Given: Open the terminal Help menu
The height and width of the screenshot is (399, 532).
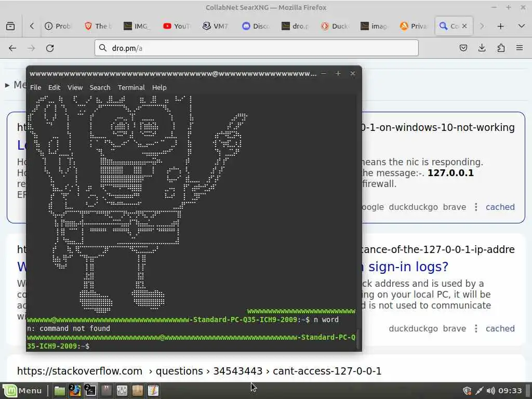Looking at the screenshot, I should 159,87.
